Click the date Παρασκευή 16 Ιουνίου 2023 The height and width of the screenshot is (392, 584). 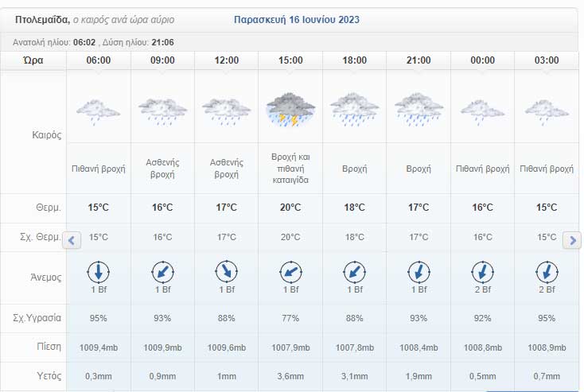297,20
